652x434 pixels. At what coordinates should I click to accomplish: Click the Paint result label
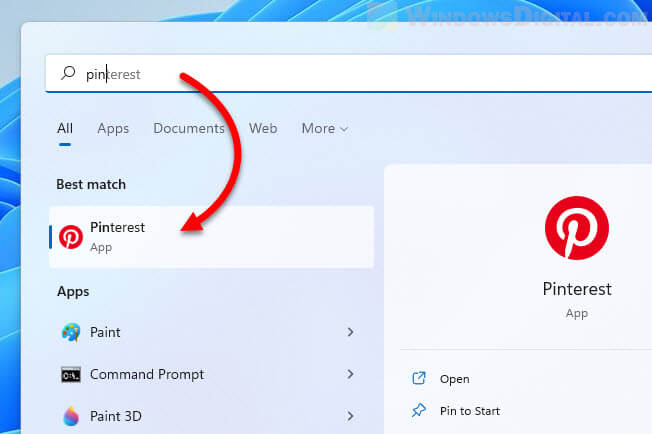tap(105, 332)
